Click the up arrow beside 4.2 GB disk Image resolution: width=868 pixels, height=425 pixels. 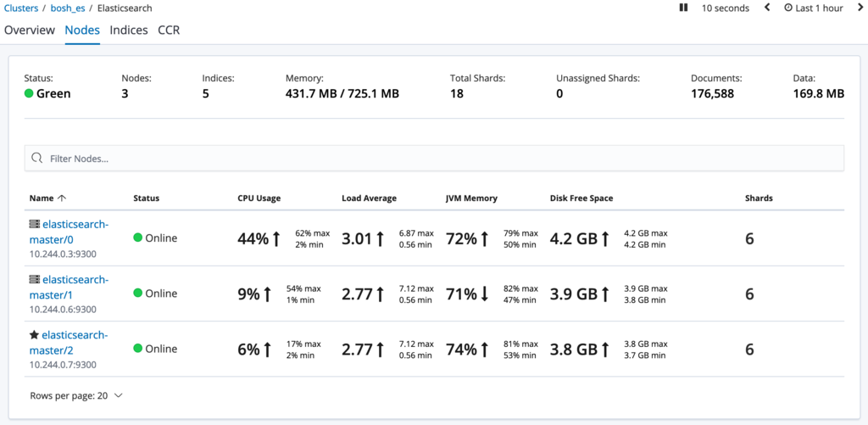(605, 239)
